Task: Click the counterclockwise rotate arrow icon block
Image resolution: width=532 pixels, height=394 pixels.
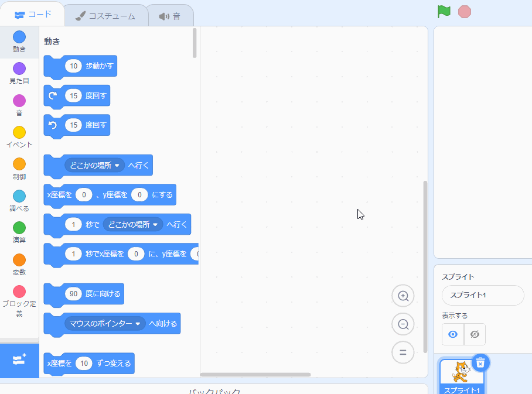Action: [x=53, y=125]
